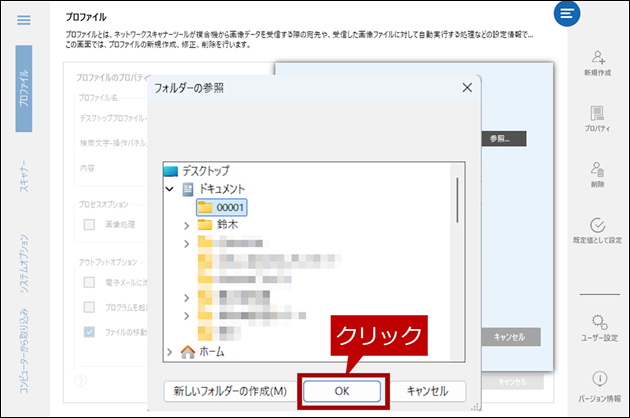This screenshot has width=630, height=418.
Task: Toggle the ファイルの移動 checkbox
Action: 89,332
